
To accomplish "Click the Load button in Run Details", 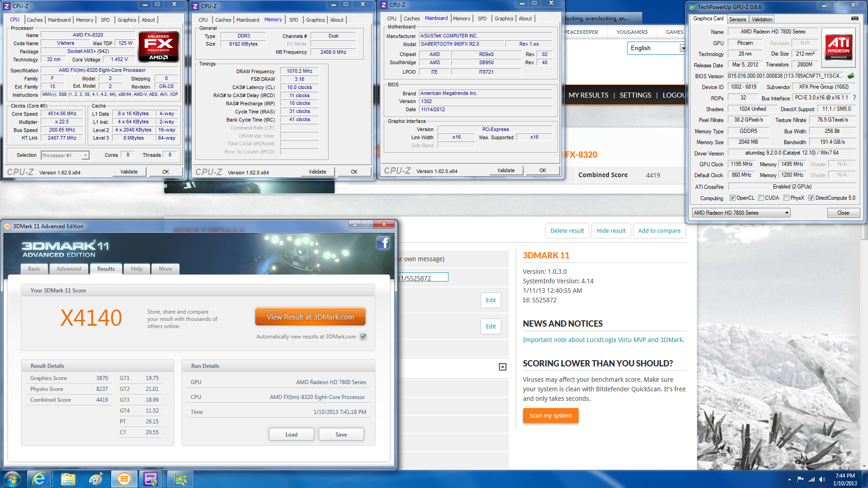I will (292, 435).
